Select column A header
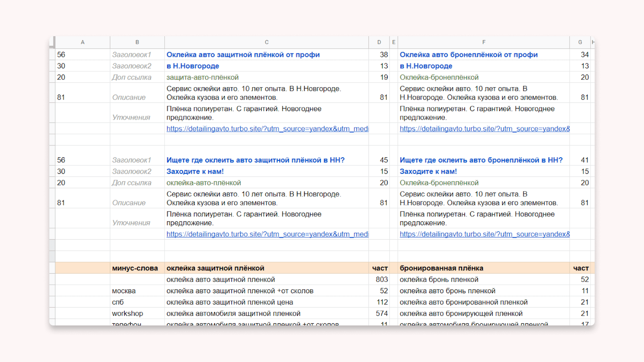This screenshot has width=644, height=362. [x=83, y=42]
